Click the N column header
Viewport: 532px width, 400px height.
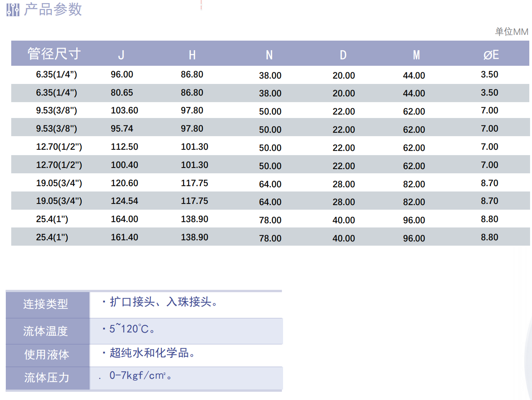coord(269,55)
